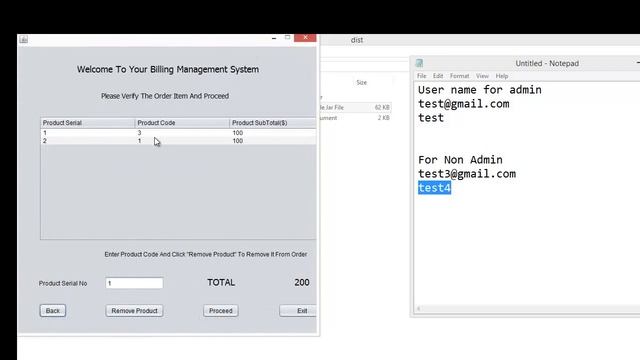
Task: Click the Remove Product button
Action: (x=134, y=311)
